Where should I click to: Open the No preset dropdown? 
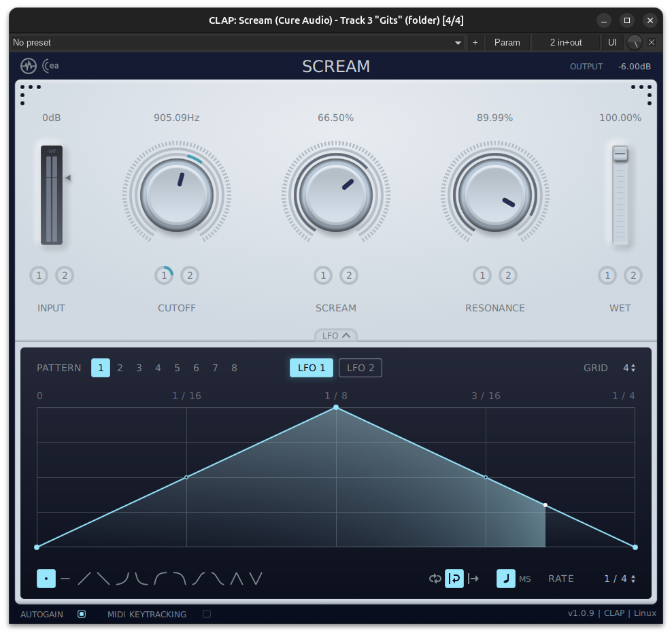[x=237, y=42]
